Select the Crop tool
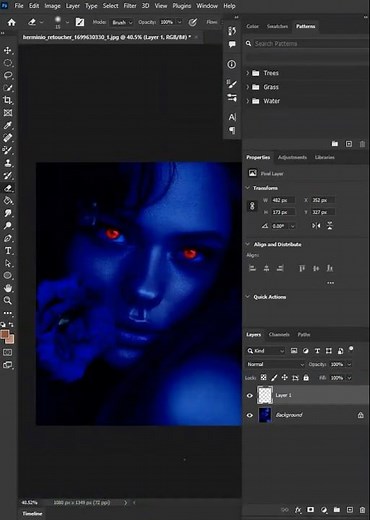 coord(8,100)
